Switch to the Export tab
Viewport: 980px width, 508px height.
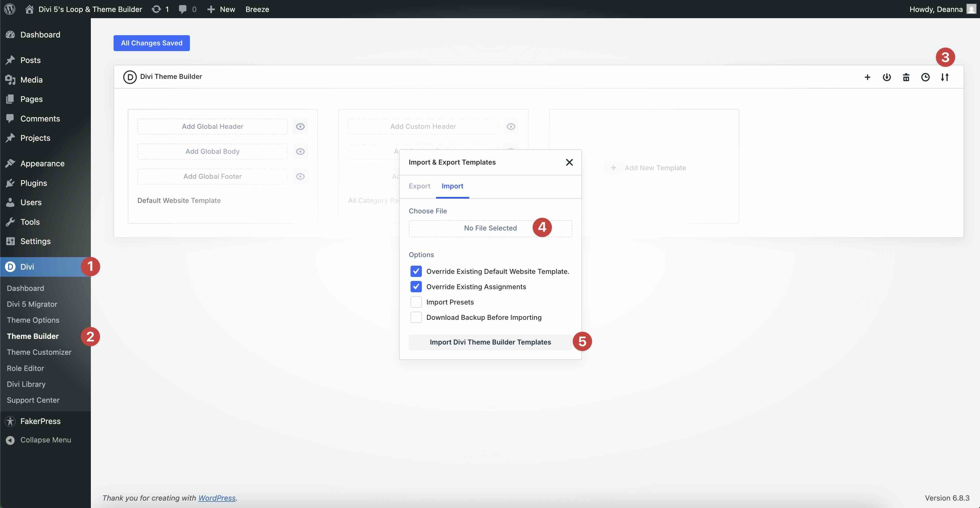(x=419, y=186)
